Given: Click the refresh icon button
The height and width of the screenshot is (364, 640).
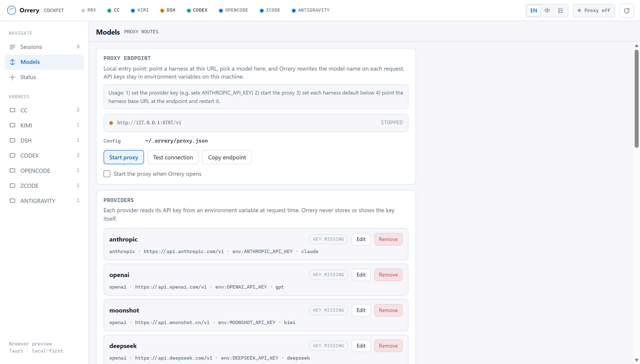Looking at the screenshot, I should coord(626,10).
